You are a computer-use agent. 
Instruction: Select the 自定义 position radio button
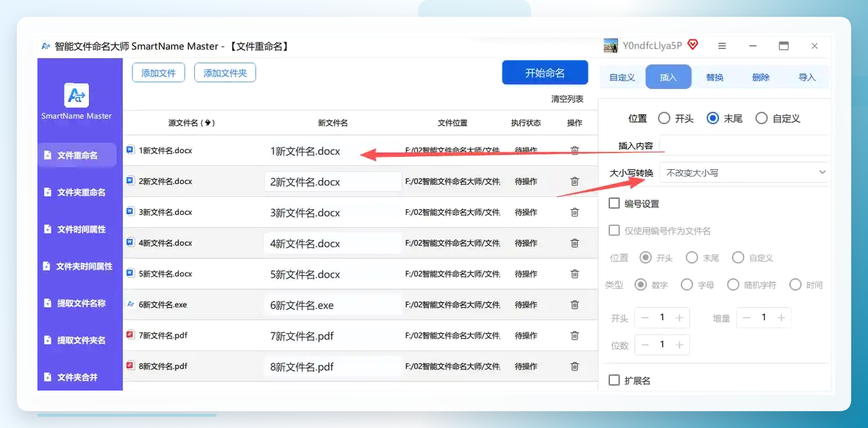(762, 118)
